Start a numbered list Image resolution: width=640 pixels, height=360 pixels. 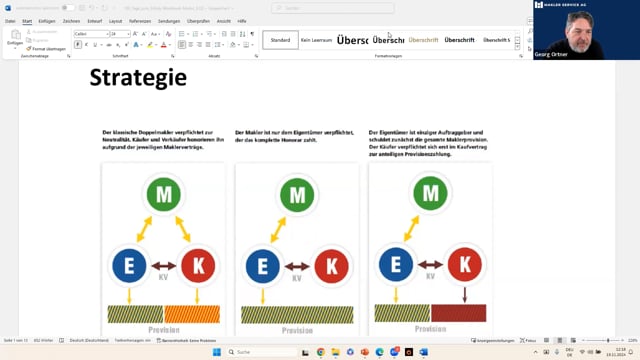click(195, 34)
